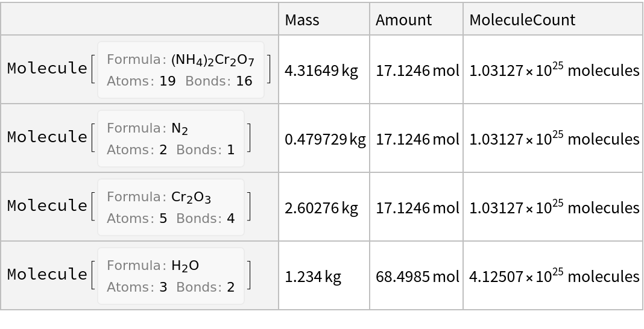Click the H2O molecule summary box
The width and height of the screenshot is (644, 329).
[x=171, y=276]
